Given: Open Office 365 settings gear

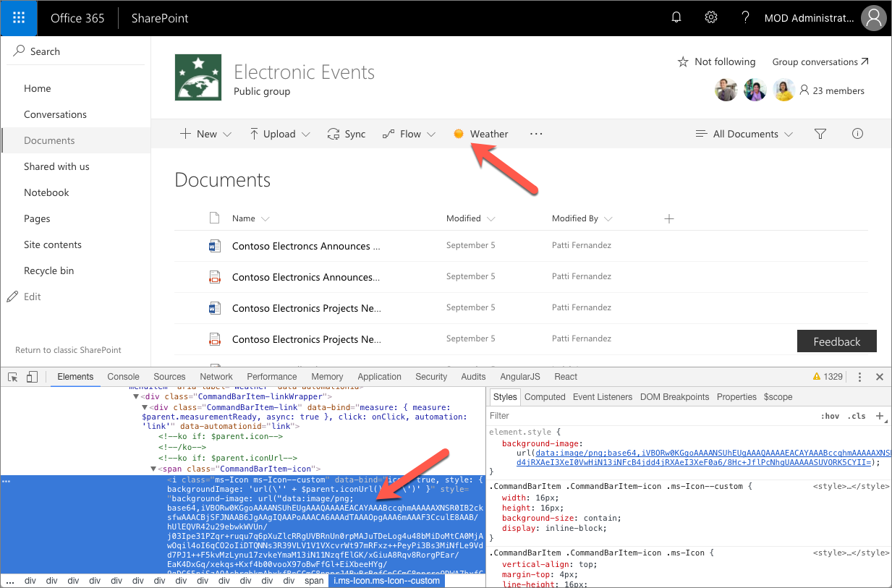Looking at the screenshot, I should [710, 17].
